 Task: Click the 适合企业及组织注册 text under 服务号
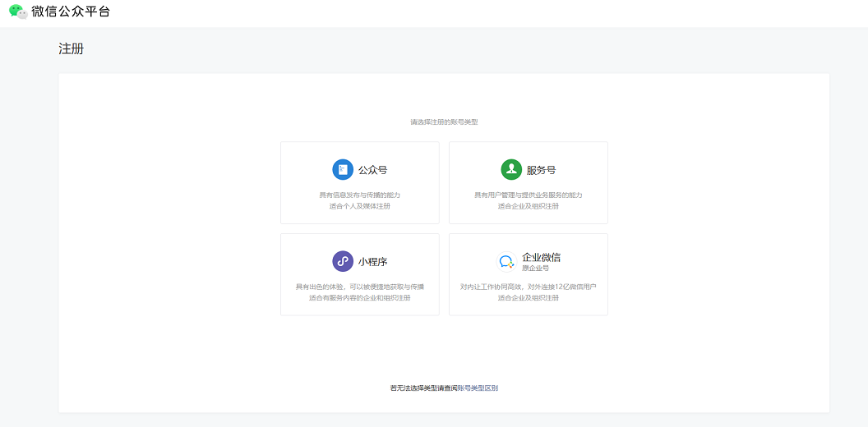tap(528, 206)
